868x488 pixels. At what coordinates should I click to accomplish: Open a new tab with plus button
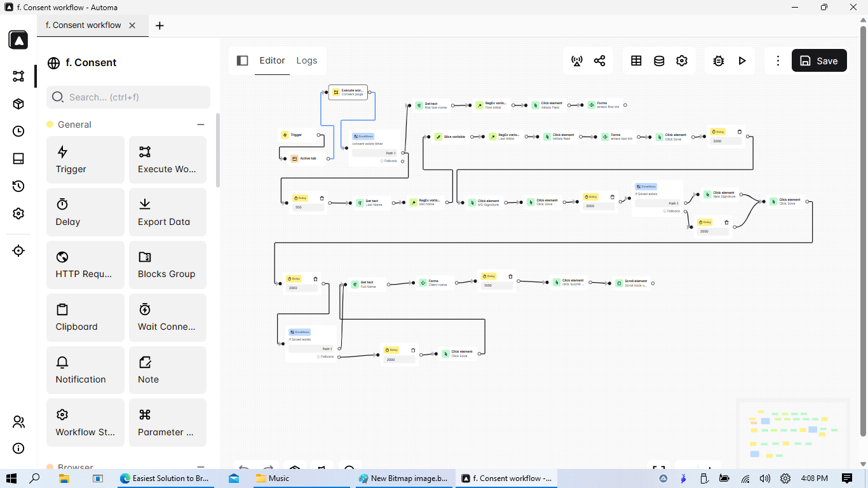(x=159, y=25)
